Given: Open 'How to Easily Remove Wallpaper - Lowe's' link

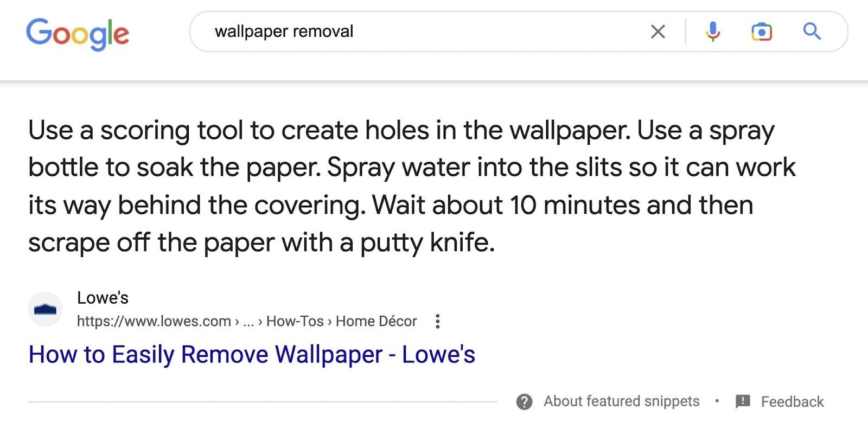Looking at the screenshot, I should pos(252,355).
